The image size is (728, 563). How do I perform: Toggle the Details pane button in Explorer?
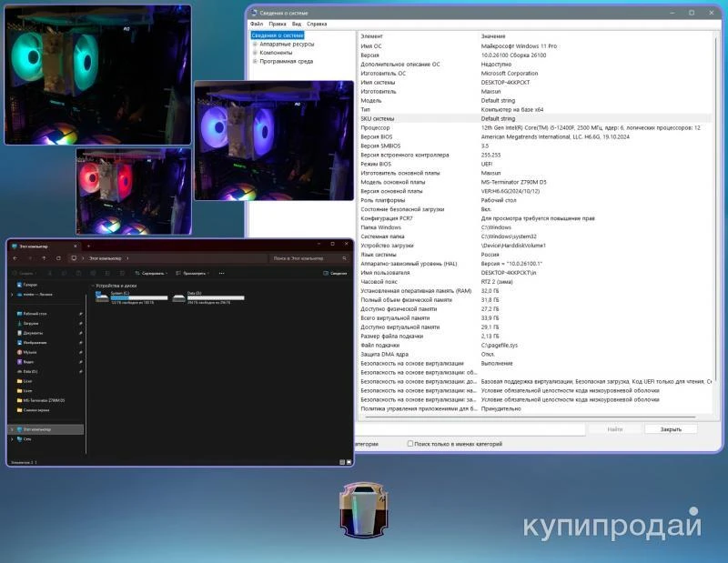(x=335, y=273)
